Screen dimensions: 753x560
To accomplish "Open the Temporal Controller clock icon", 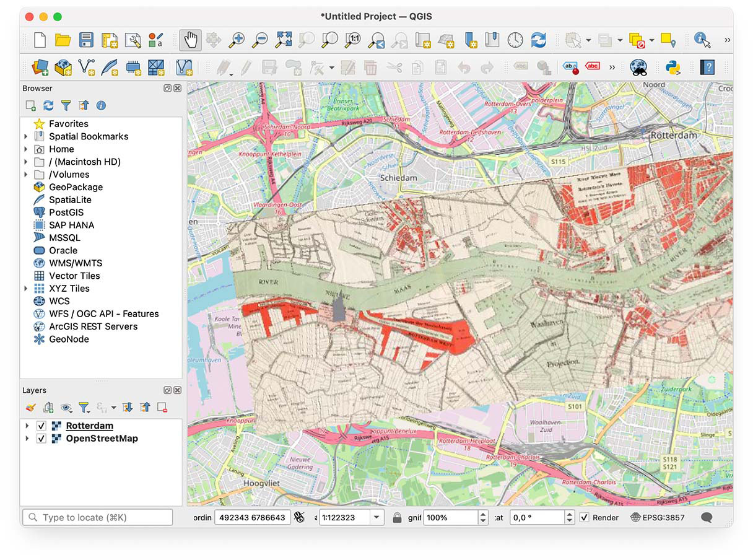I will click(x=515, y=40).
